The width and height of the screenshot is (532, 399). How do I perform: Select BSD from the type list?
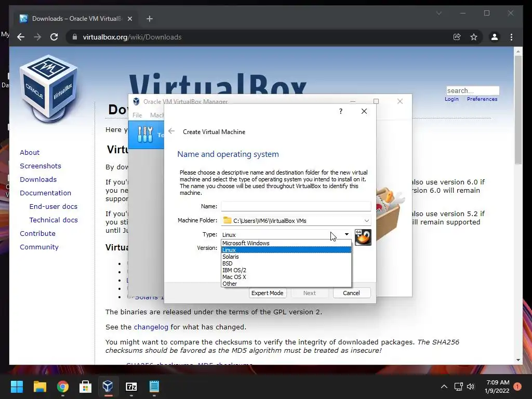coord(286,263)
